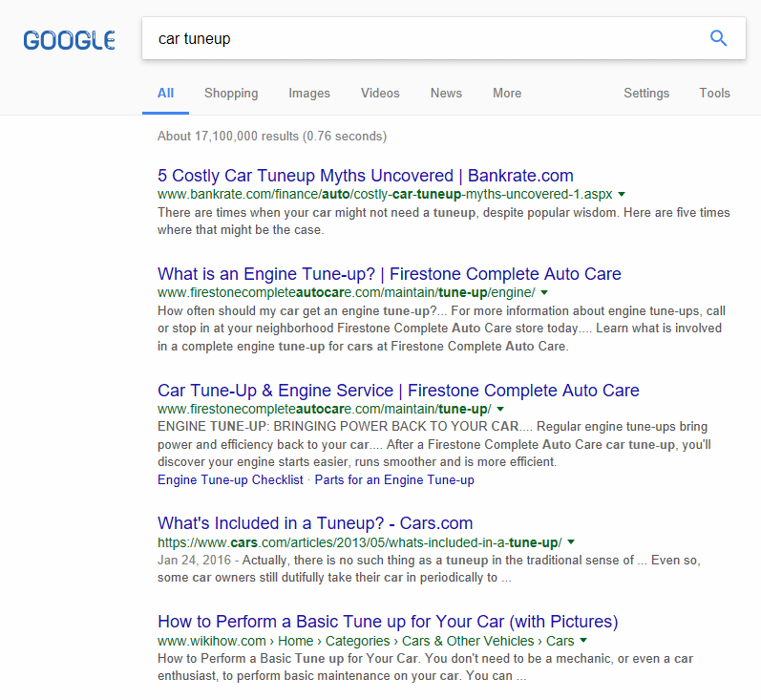Follow Parts for an Engine Tune-up sitelink
Screen dimensions: 761x700
coord(394,480)
